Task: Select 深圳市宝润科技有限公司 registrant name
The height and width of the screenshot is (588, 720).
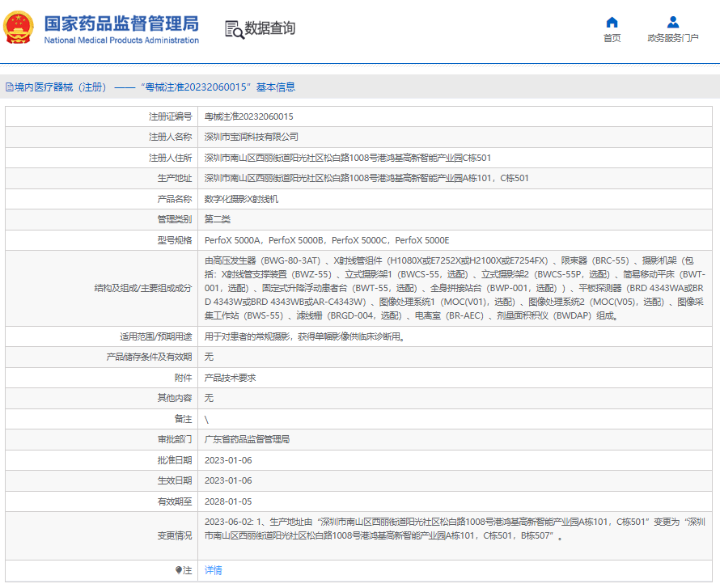Action: 251,137
